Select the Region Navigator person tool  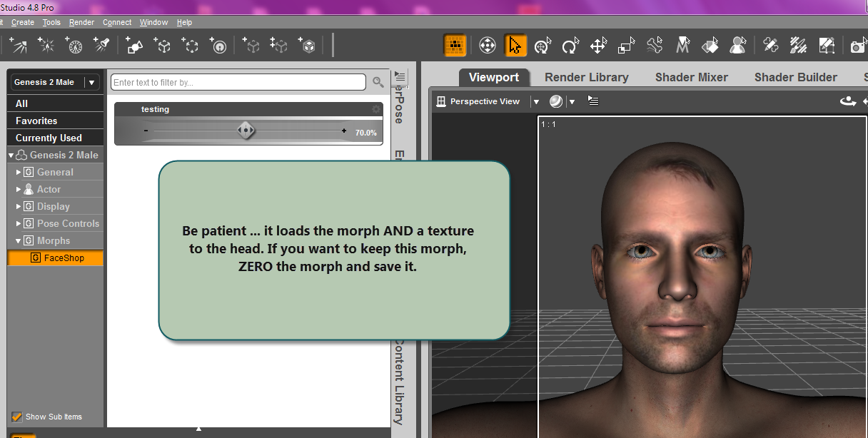pos(737,46)
